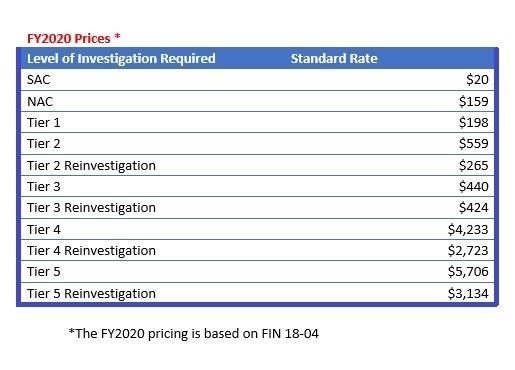Click the Standard Rate column header
515x370 pixels.
click(334, 59)
